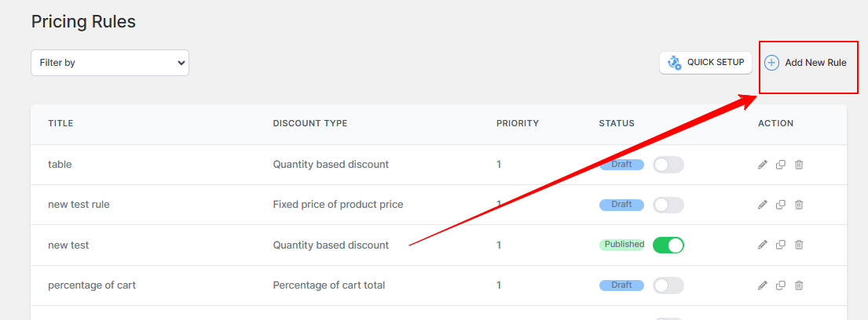Turn on 'percentage of cart' rule toggle
Screen dimensions: 868x320
click(668, 285)
